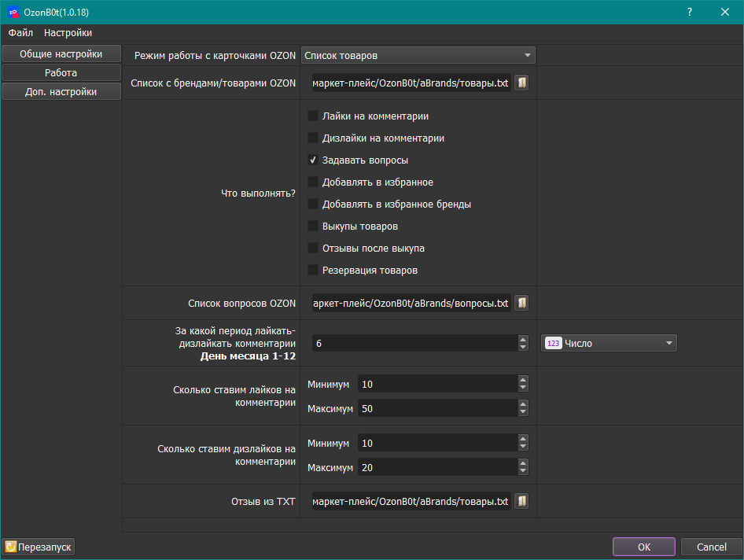The width and height of the screenshot is (744, 560).
Task: Click the Cancel button
Action: [711, 547]
